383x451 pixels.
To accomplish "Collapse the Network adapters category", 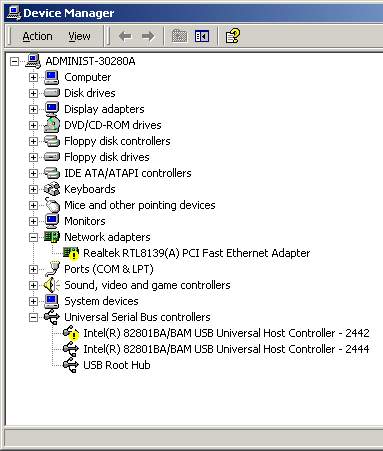I will 33,237.
